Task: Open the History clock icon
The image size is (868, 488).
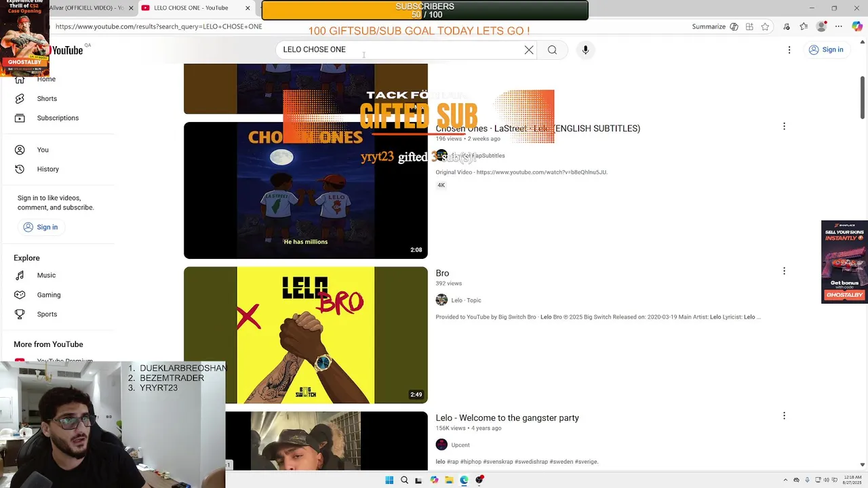Action: click(x=20, y=169)
